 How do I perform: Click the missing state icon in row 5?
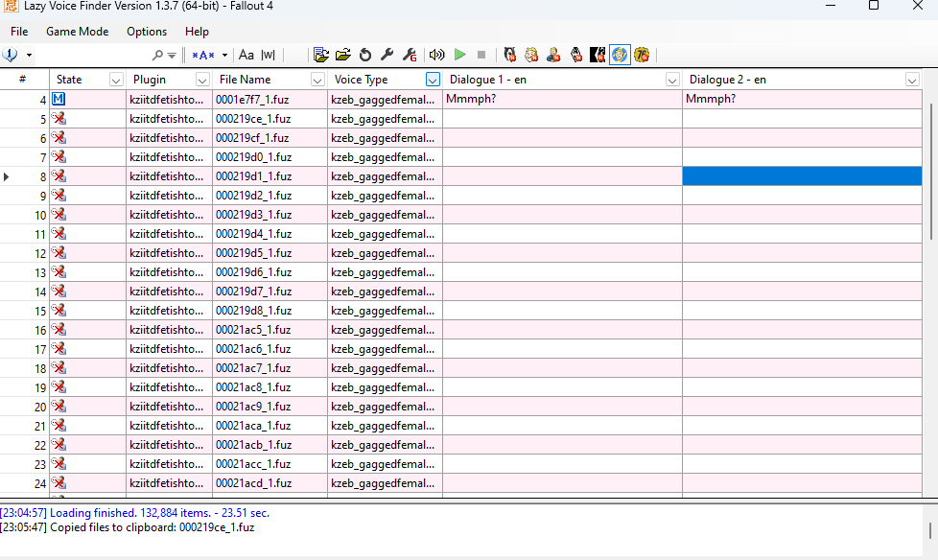(x=59, y=119)
